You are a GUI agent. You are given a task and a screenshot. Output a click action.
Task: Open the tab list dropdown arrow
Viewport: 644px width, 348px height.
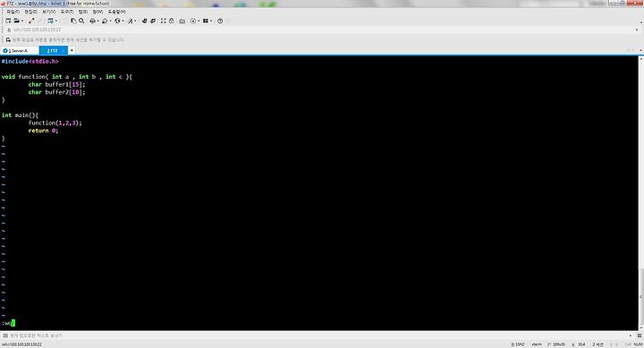coord(640,50)
